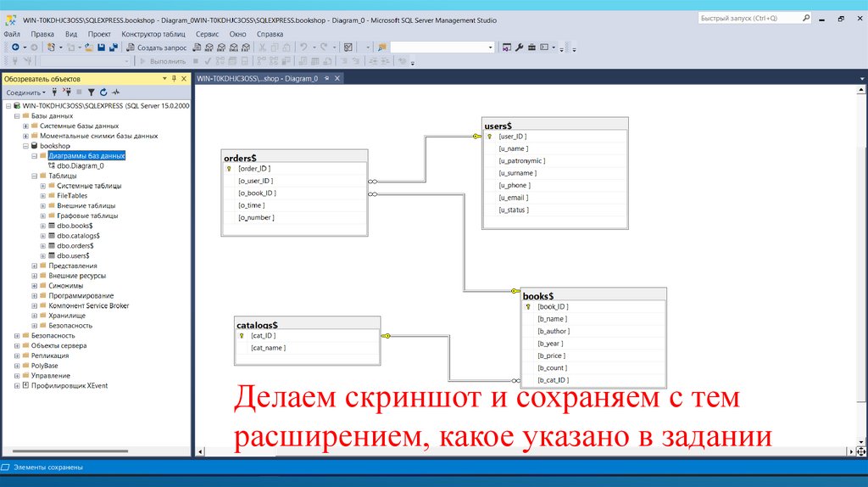Open the Справка menu
The image size is (868, 487).
pos(270,34)
